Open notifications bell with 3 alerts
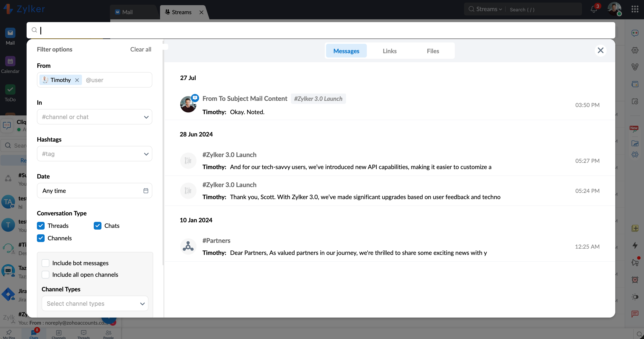 (594, 9)
